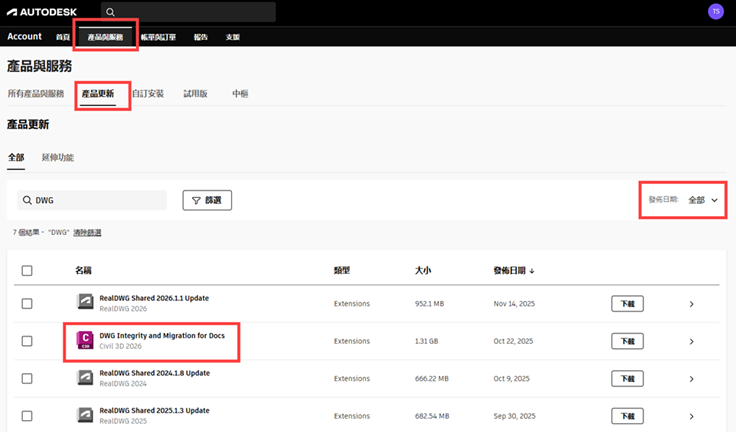Click the RealDWG Shared 2026.1.1 Update name
Screen dimensions: 736x432
(x=154, y=298)
